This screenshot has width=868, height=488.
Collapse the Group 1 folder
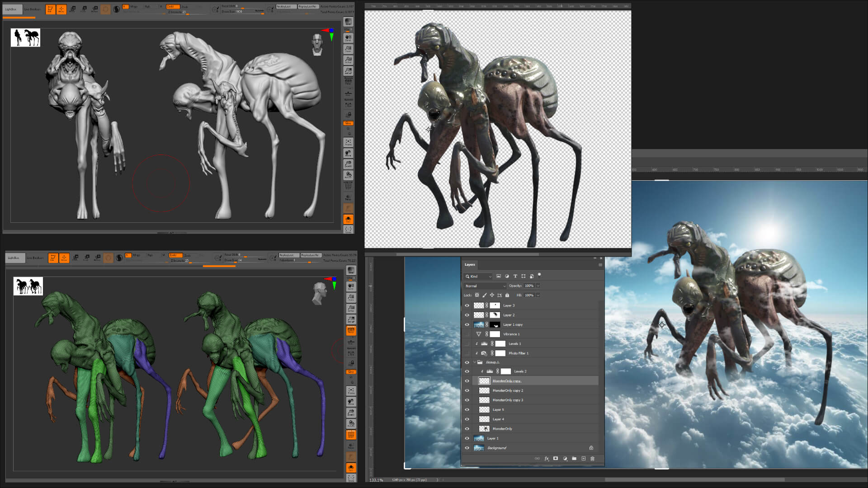pyautogui.click(x=475, y=362)
